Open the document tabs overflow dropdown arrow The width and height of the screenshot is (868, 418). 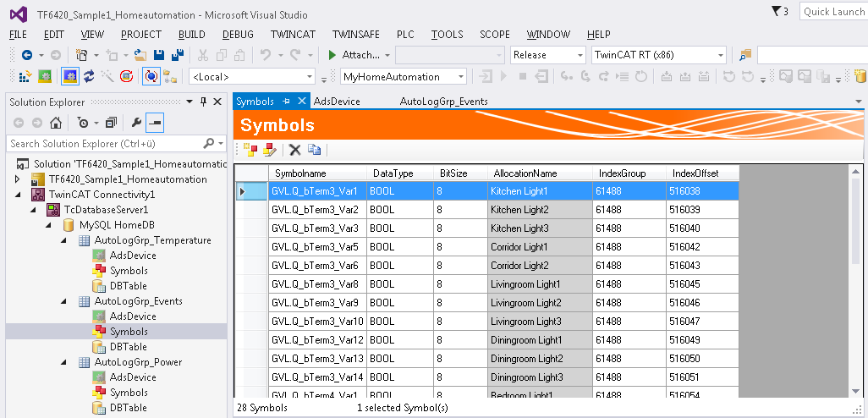859,102
